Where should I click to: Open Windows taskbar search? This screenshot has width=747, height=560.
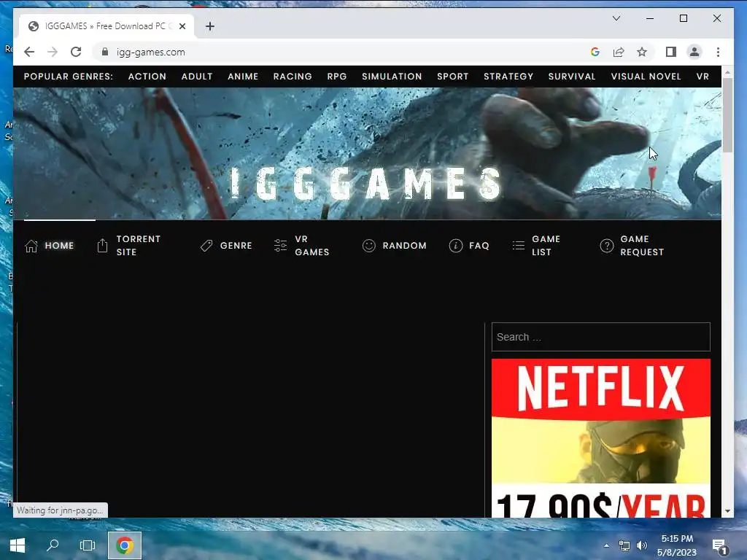coord(53,545)
